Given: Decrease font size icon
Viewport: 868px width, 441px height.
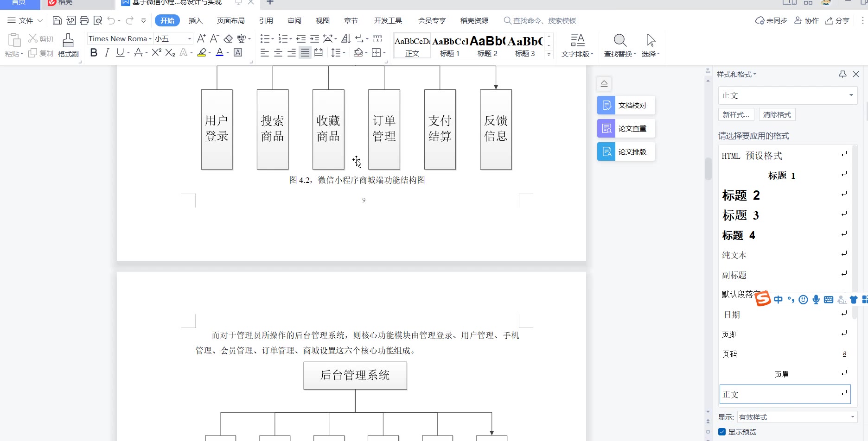Looking at the screenshot, I should (x=214, y=38).
